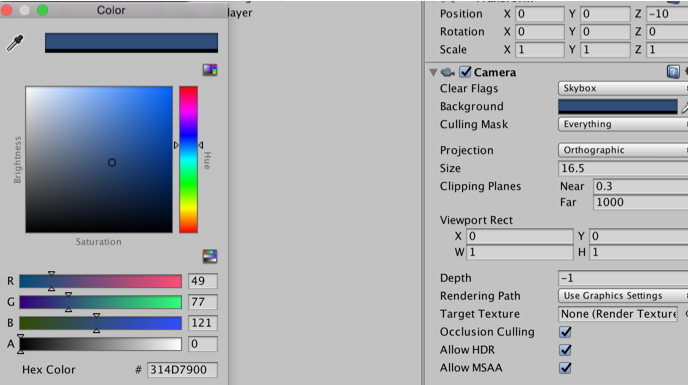Open the Camera component help icon

click(673, 72)
